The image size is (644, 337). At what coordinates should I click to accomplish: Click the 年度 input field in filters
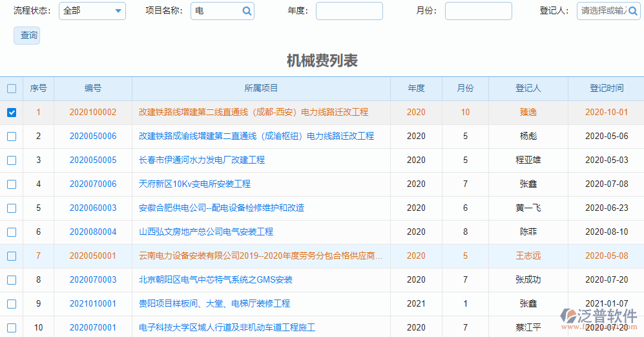click(x=349, y=11)
